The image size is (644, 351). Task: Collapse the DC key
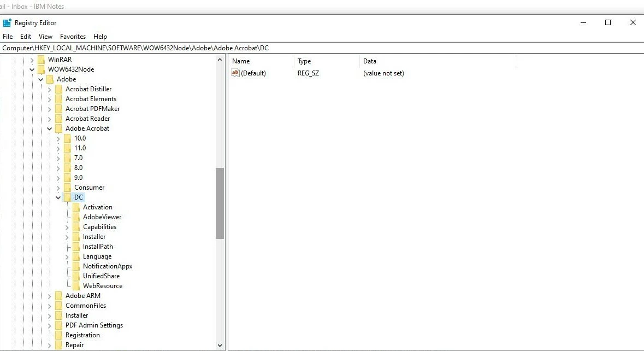pyautogui.click(x=58, y=198)
